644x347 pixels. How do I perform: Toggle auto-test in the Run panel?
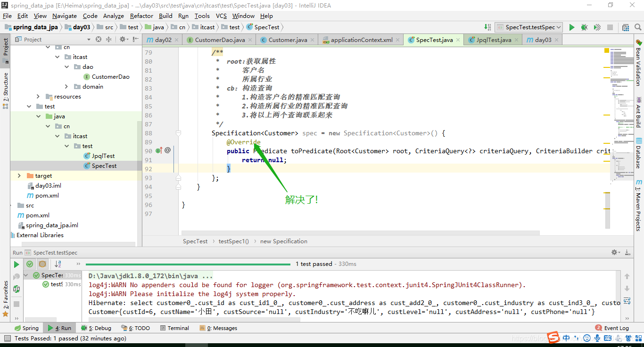click(x=17, y=289)
